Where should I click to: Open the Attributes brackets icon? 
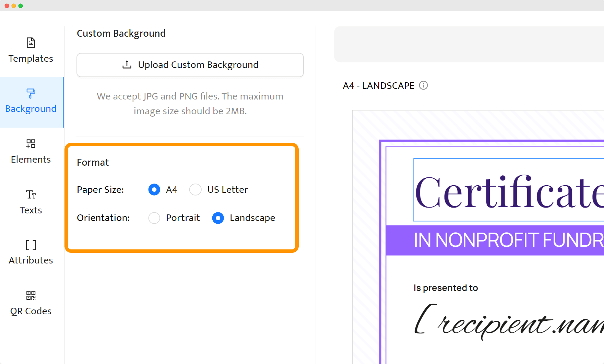click(31, 245)
